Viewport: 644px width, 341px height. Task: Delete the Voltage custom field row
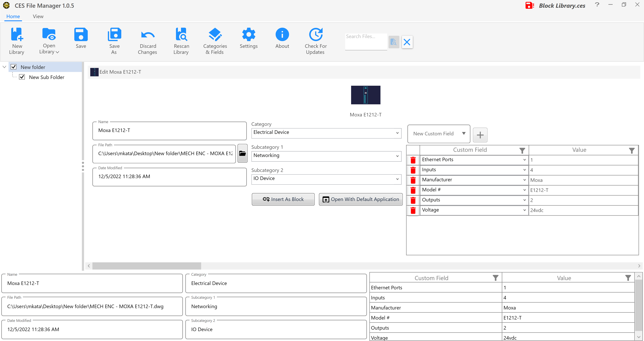pyautogui.click(x=413, y=210)
